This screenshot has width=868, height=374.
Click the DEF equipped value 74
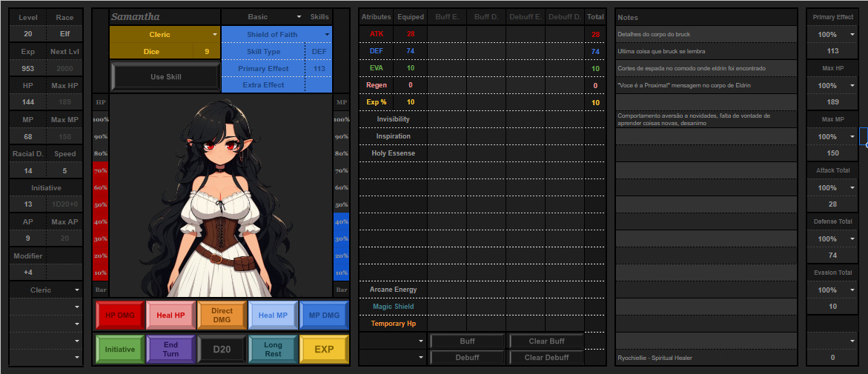click(x=410, y=51)
